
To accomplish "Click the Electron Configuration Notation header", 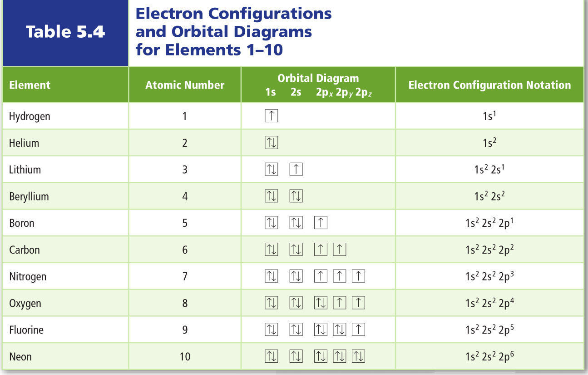I will click(489, 85).
